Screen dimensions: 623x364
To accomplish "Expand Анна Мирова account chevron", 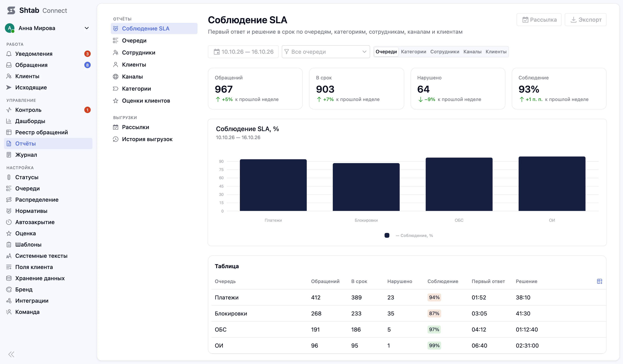I will [87, 28].
